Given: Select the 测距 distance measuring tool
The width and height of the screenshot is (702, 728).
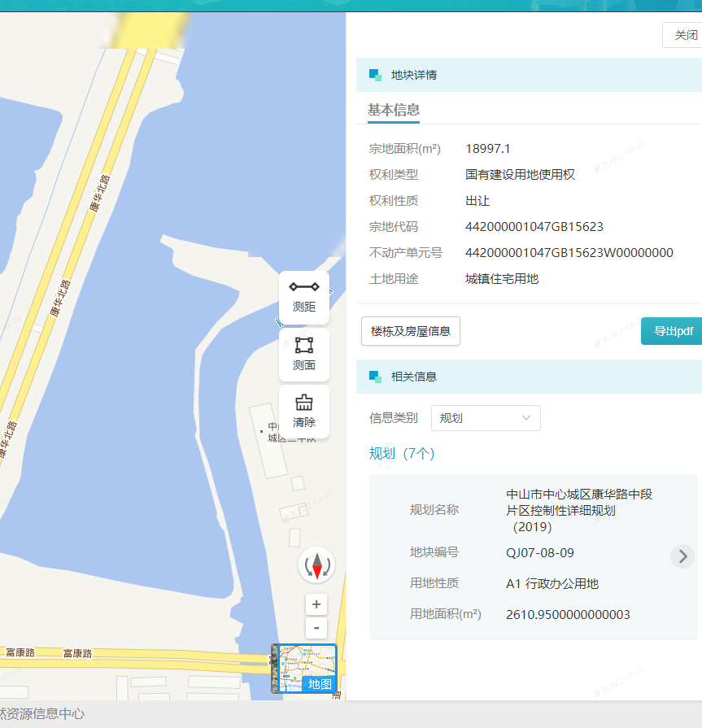Looking at the screenshot, I should pyautogui.click(x=304, y=297).
